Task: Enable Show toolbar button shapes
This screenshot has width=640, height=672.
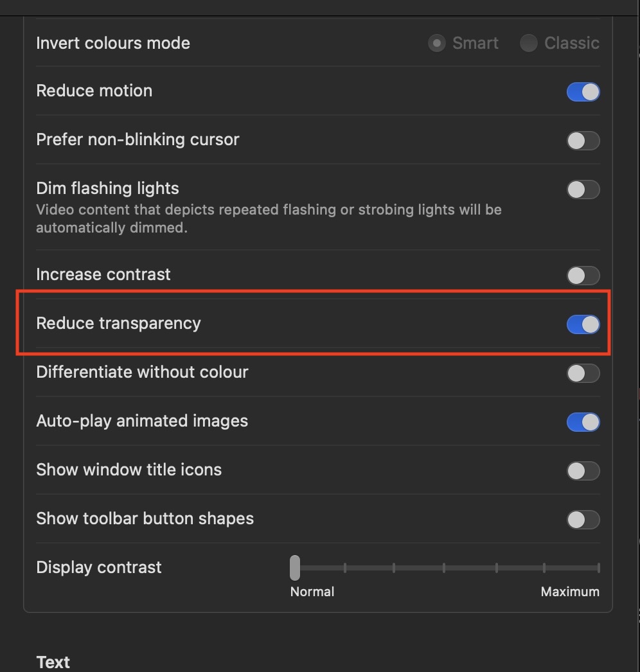Action: click(x=583, y=520)
